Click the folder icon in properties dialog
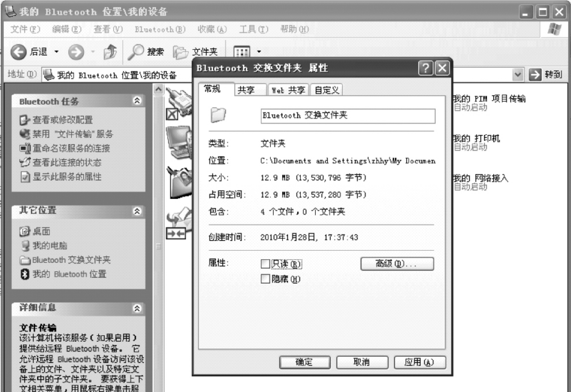Viewport: 571px width, 392px height. [218, 114]
